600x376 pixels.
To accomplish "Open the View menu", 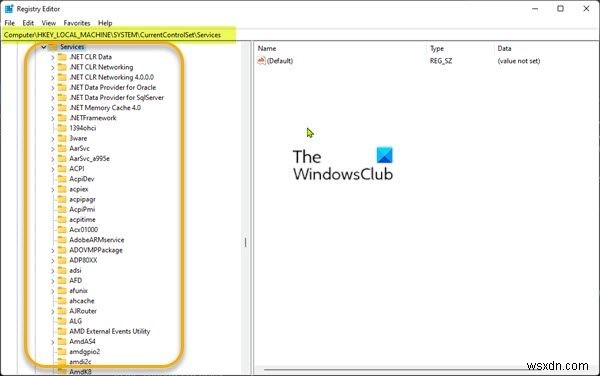I will (49, 23).
